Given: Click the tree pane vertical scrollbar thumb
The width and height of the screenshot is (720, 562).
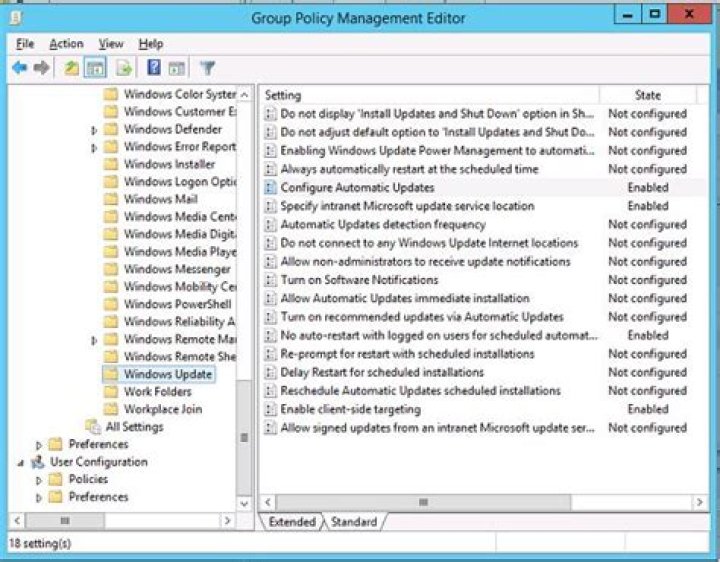Looking at the screenshot, I should 244,438.
